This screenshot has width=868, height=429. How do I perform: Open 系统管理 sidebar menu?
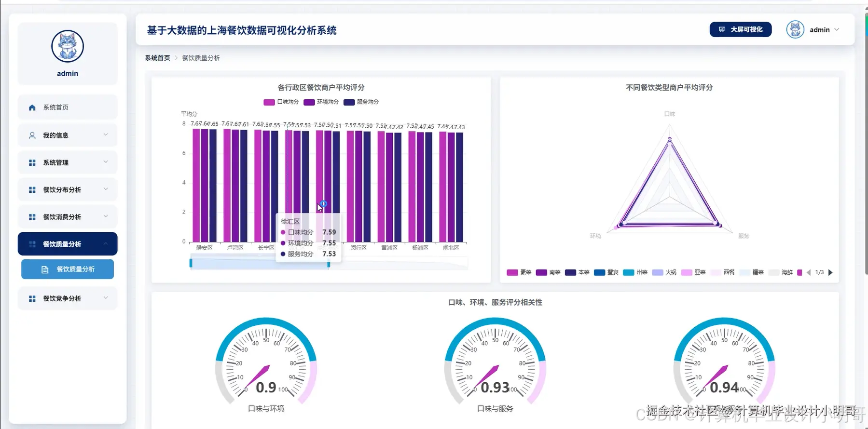(x=68, y=163)
